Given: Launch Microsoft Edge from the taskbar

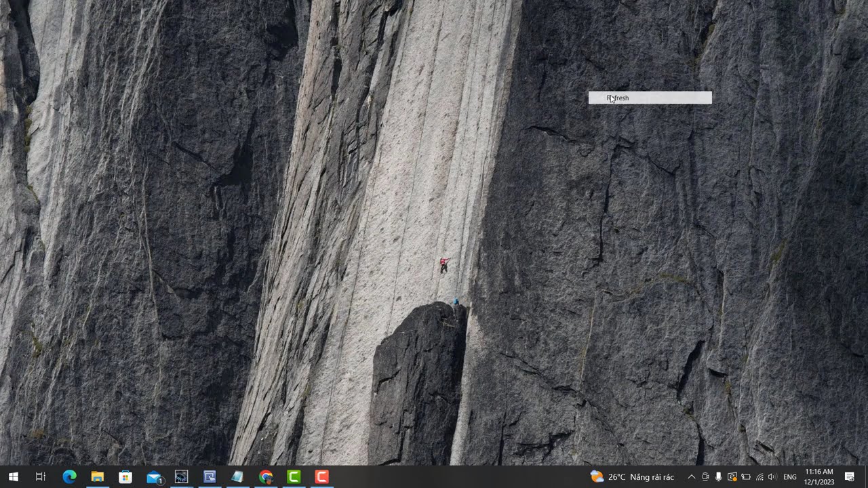Looking at the screenshot, I should pos(69,477).
